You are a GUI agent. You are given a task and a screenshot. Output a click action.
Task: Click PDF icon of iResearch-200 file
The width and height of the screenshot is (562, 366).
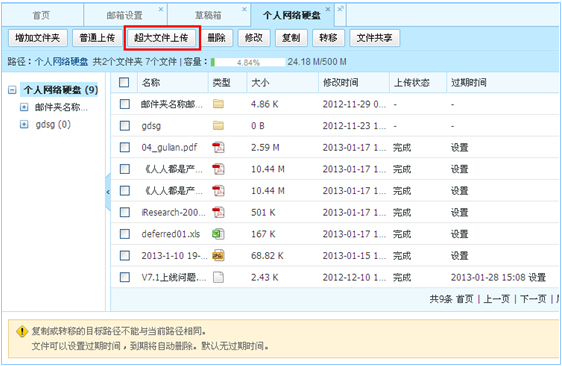(x=218, y=213)
